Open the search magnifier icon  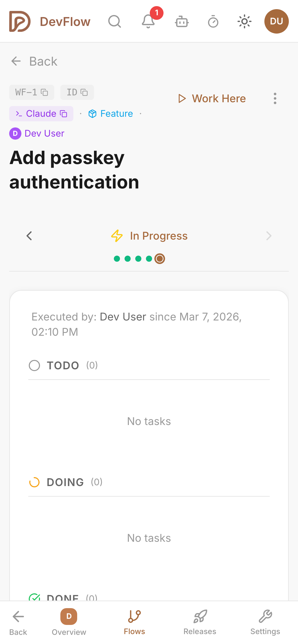[115, 22]
